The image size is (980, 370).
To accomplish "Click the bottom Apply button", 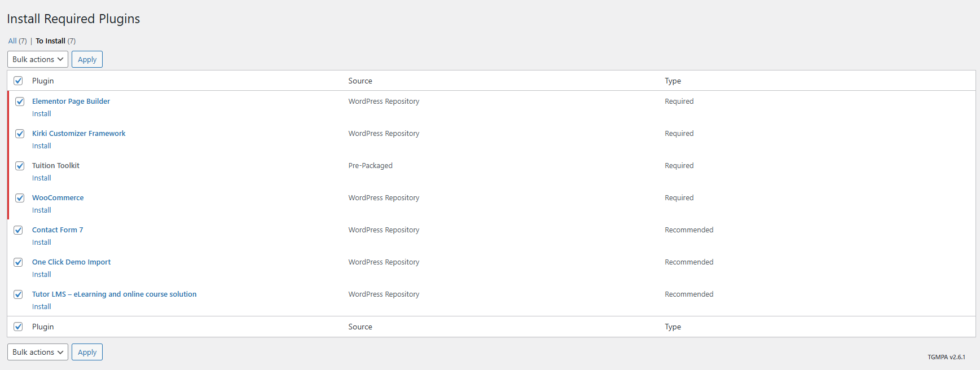I will coord(87,352).
